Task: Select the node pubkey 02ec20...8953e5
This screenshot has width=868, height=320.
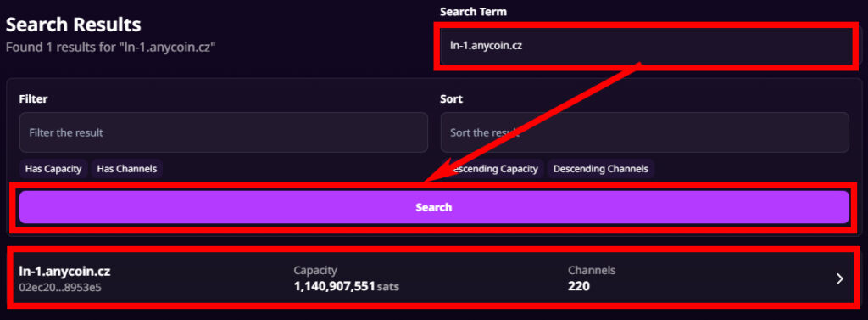Action: (x=60, y=287)
